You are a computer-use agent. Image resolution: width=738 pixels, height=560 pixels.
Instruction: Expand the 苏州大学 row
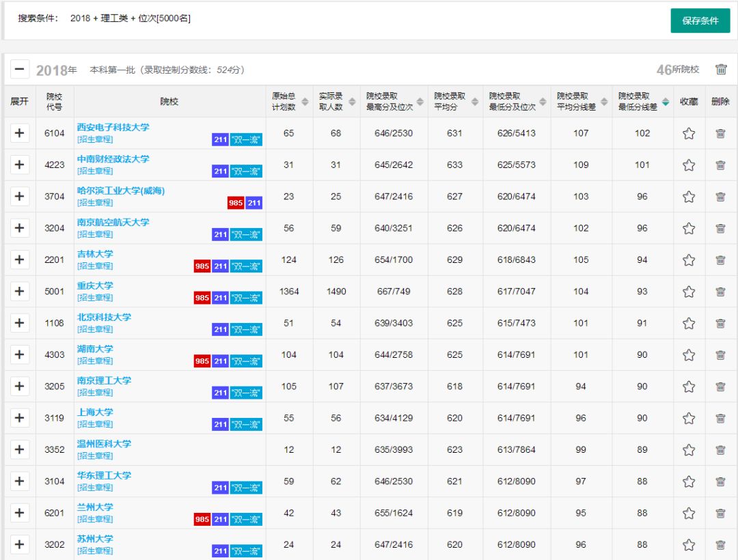click(19, 544)
